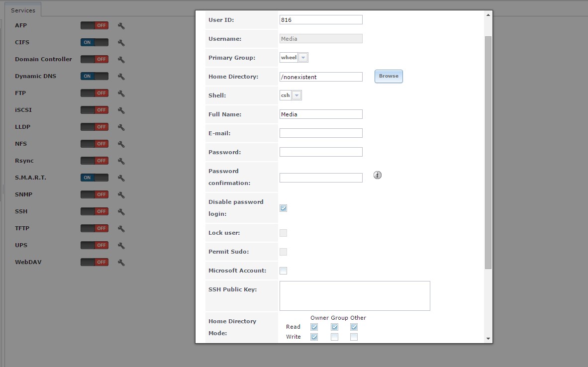Screen dimensions: 588x367
Task: Open S.M.A.R.T. settings wrench
Action: (121, 178)
